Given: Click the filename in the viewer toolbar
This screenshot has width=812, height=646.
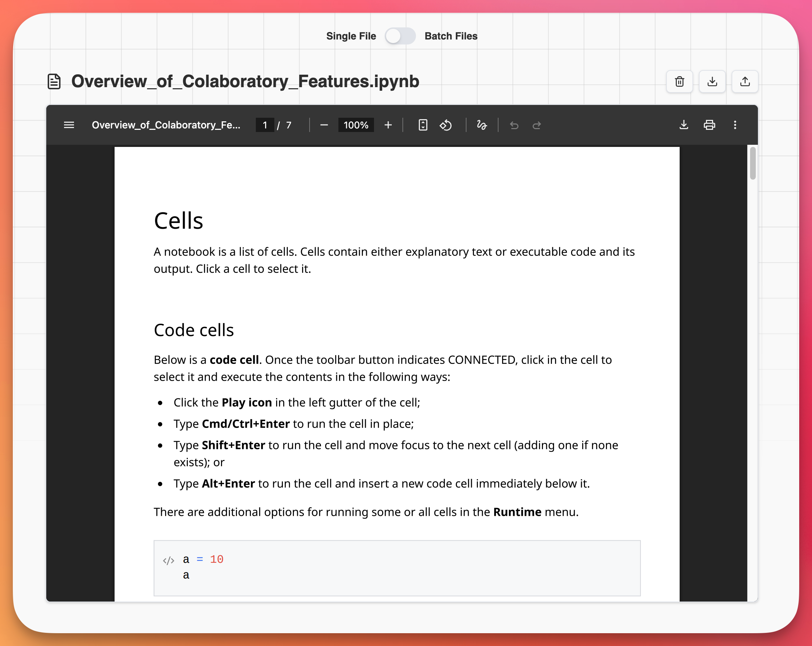Looking at the screenshot, I should pyautogui.click(x=166, y=125).
